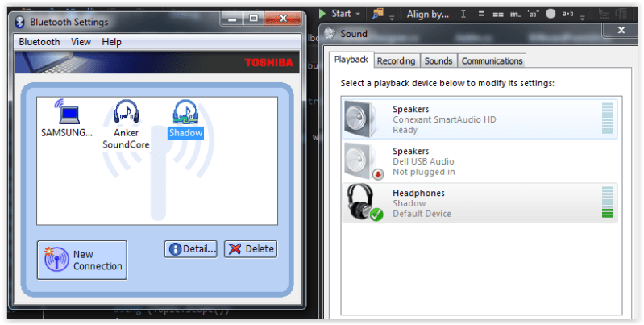
Task: Close the Sound dialog window
Action: coord(621,30)
